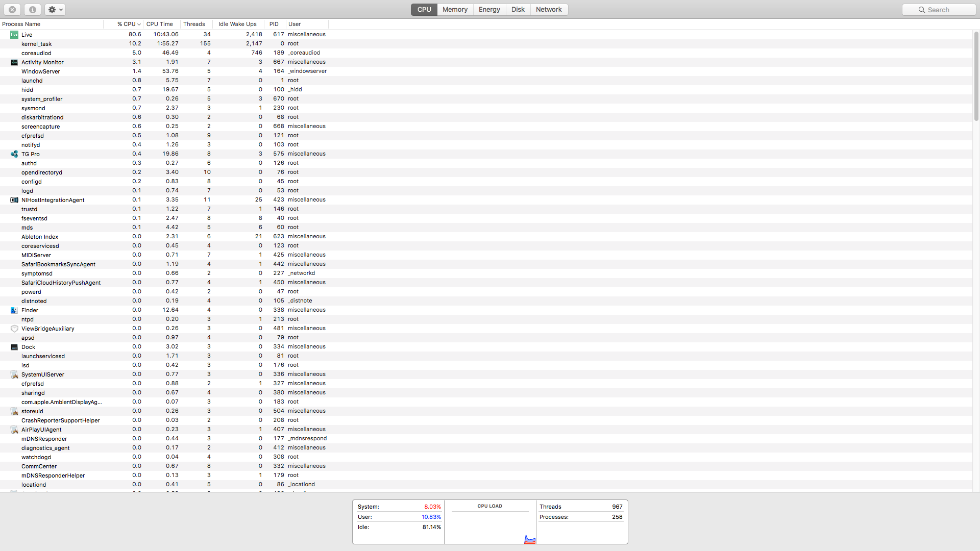
Task: Select the mds process row
Action: pyautogui.click(x=486, y=228)
